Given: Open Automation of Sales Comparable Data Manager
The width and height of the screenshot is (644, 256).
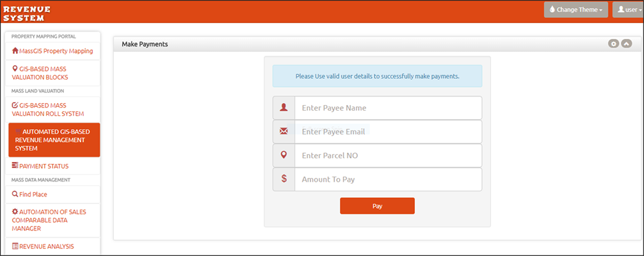Looking at the screenshot, I should pos(49,220).
